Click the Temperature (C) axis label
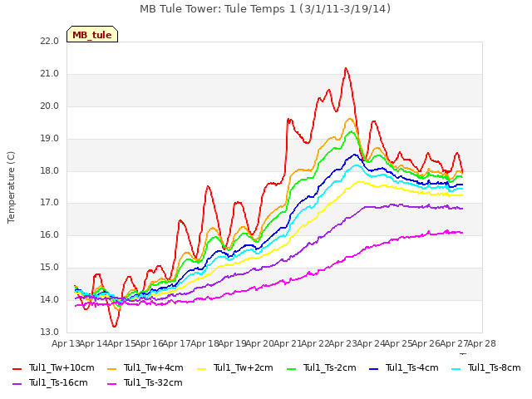532x399 pixels. click(x=11, y=187)
